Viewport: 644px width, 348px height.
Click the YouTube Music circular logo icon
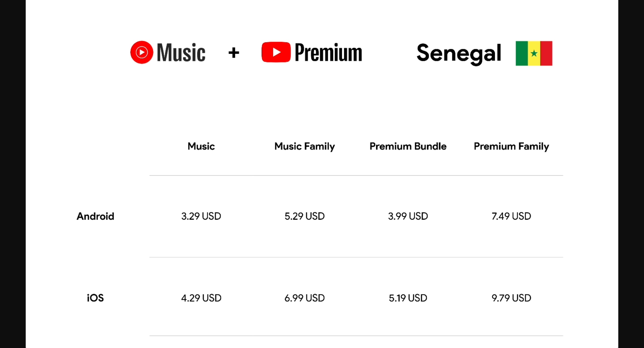(x=142, y=52)
